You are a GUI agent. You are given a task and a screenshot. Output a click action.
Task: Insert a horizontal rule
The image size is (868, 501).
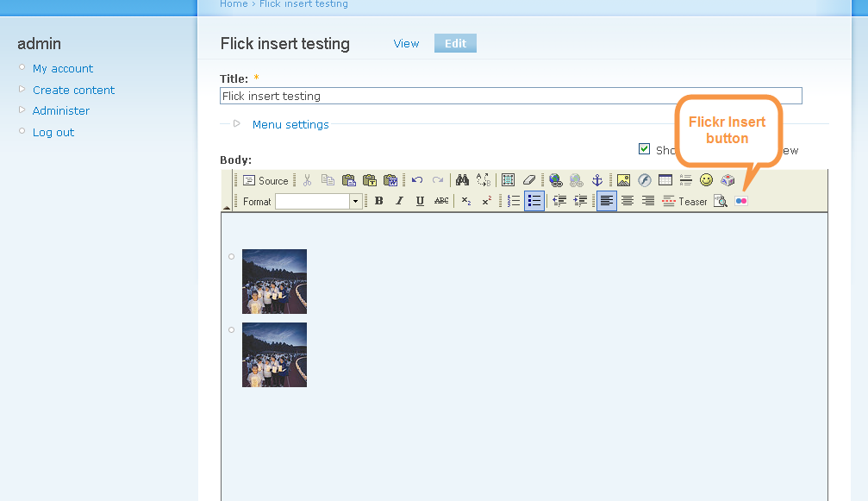click(x=685, y=180)
